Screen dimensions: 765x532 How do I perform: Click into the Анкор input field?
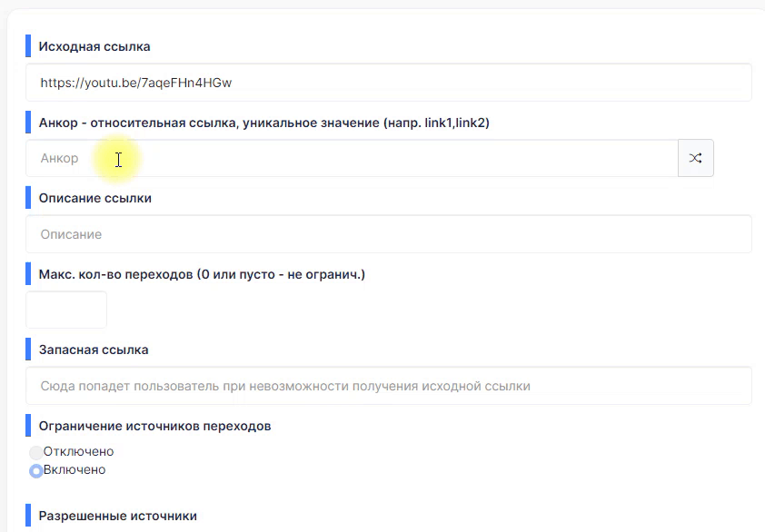pos(352,158)
